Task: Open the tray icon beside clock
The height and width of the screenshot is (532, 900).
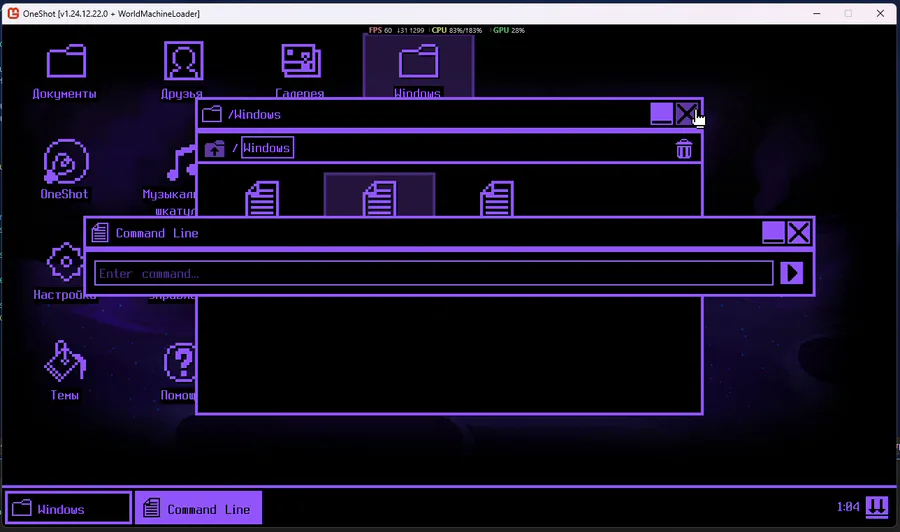Action: coord(876,507)
